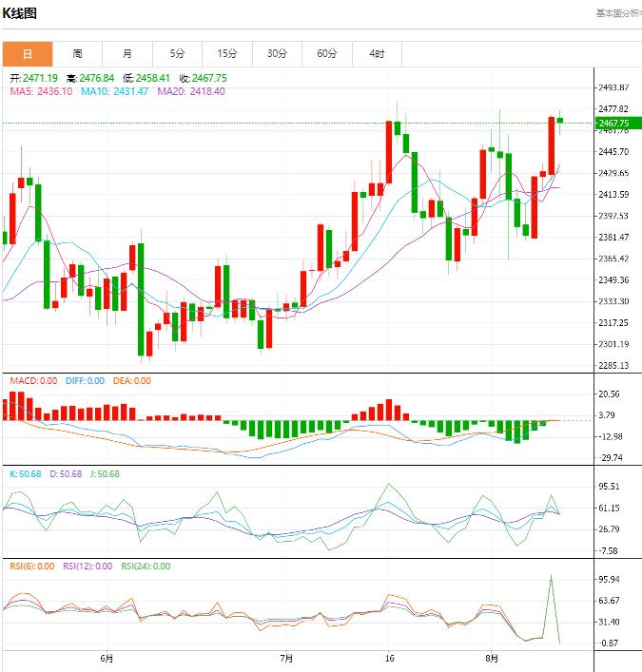This screenshot has height=672, width=642.
Task: Switch to the 周 weekly tab
Action: tap(77, 54)
